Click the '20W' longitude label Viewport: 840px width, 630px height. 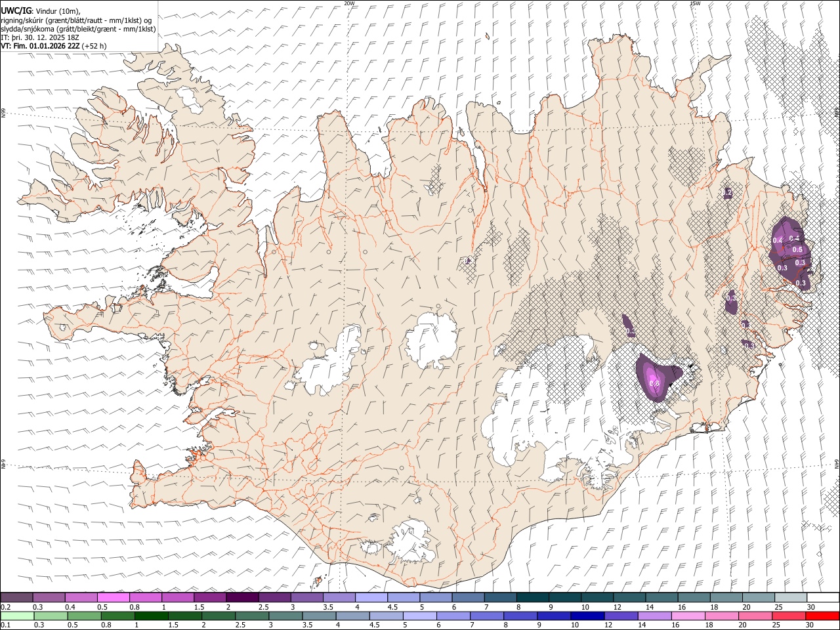349,3
